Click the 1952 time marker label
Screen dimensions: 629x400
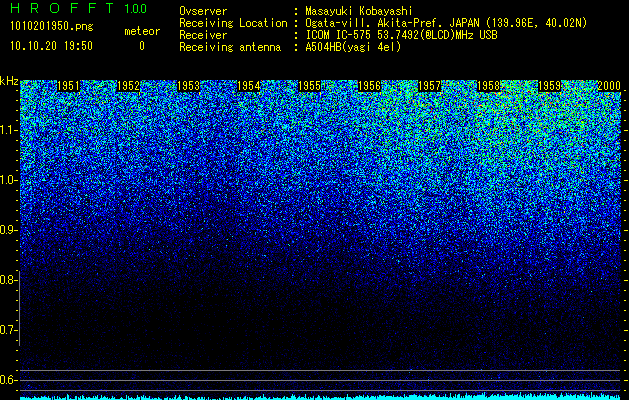click(128, 86)
